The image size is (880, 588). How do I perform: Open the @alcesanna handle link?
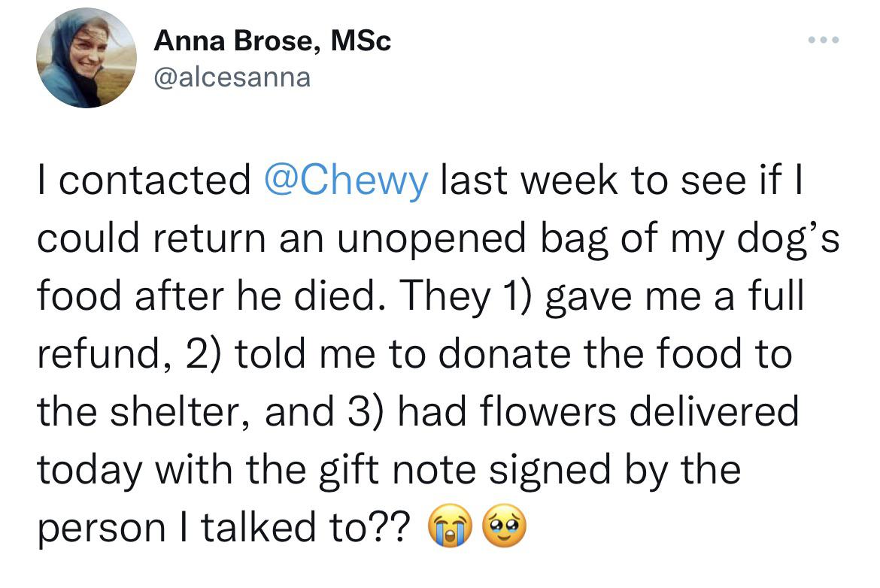click(x=232, y=77)
